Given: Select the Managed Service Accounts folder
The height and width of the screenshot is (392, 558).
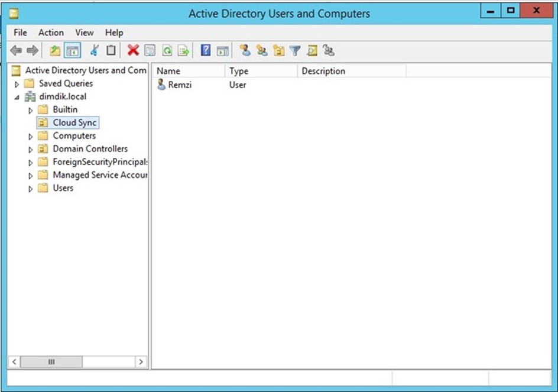Looking at the screenshot, I should coord(100,175).
